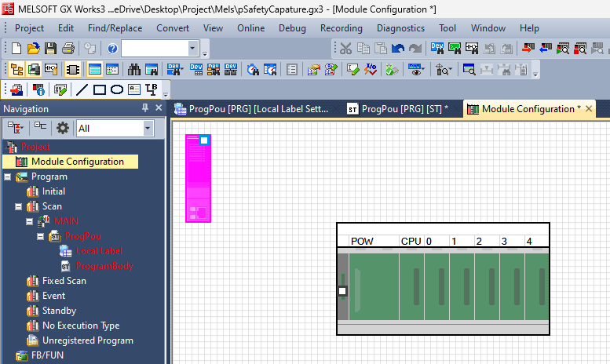
Task: Click the Save project icon
Action: click(50, 49)
